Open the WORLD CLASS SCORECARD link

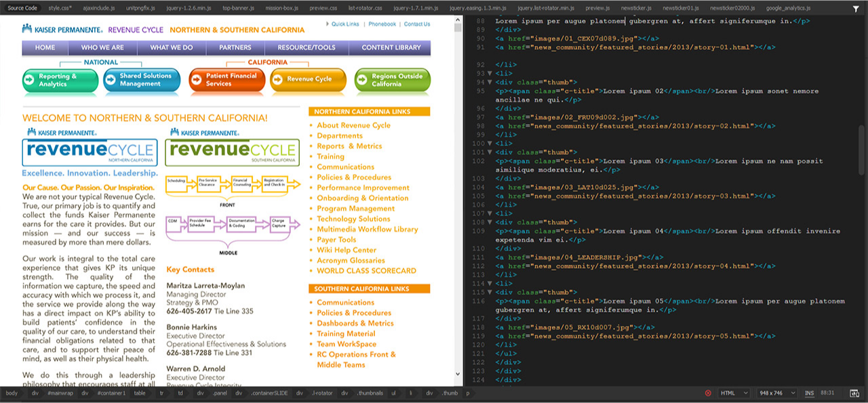coord(367,271)
